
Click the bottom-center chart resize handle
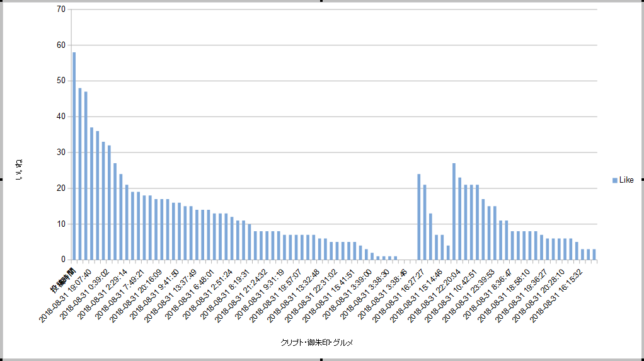322,359
